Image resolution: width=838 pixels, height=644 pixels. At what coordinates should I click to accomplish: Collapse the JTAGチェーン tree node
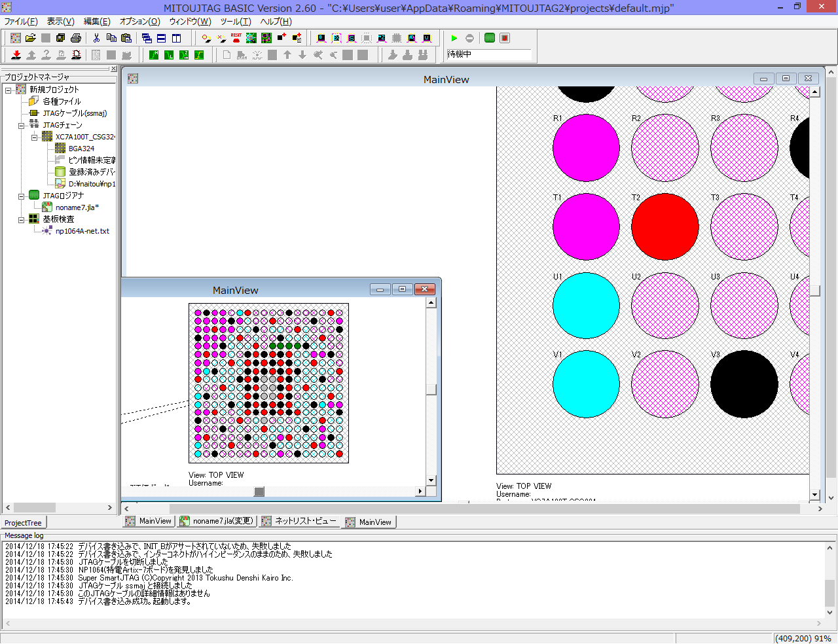[x=21, y=125]
